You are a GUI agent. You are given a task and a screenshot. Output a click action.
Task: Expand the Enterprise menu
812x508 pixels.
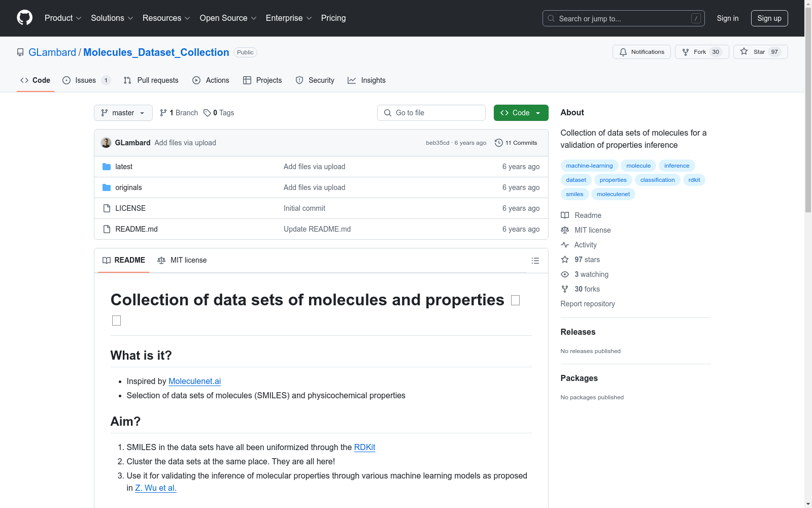click(289, 18)
